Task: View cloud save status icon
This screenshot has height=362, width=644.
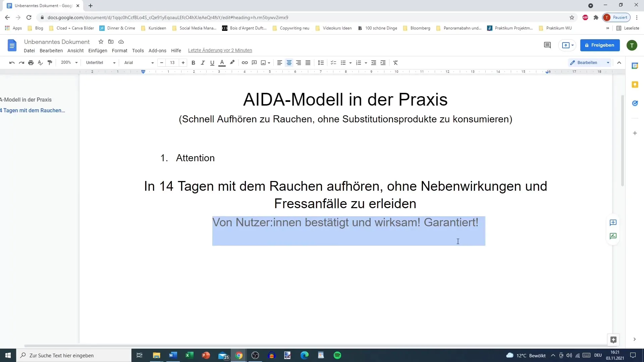Action: (121, 42)
